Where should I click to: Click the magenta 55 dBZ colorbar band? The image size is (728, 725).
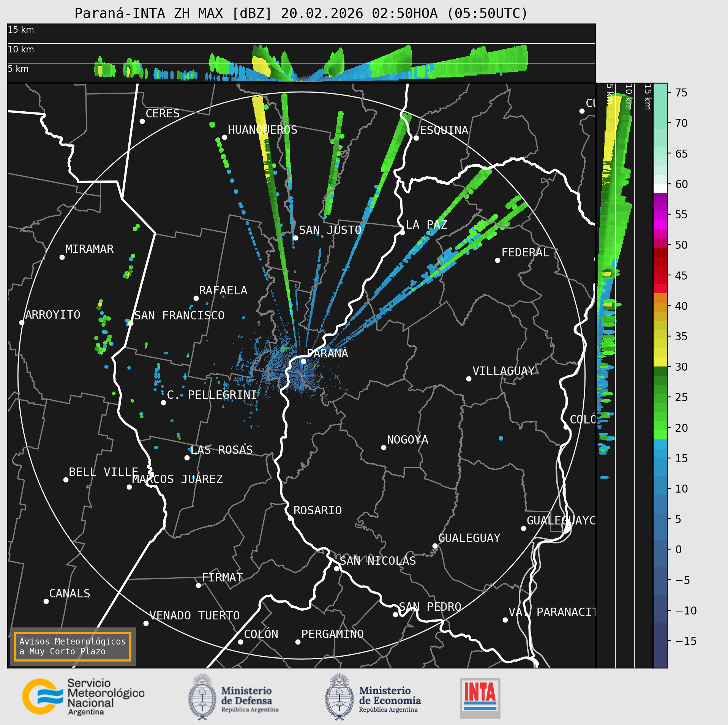coord(660,215)
